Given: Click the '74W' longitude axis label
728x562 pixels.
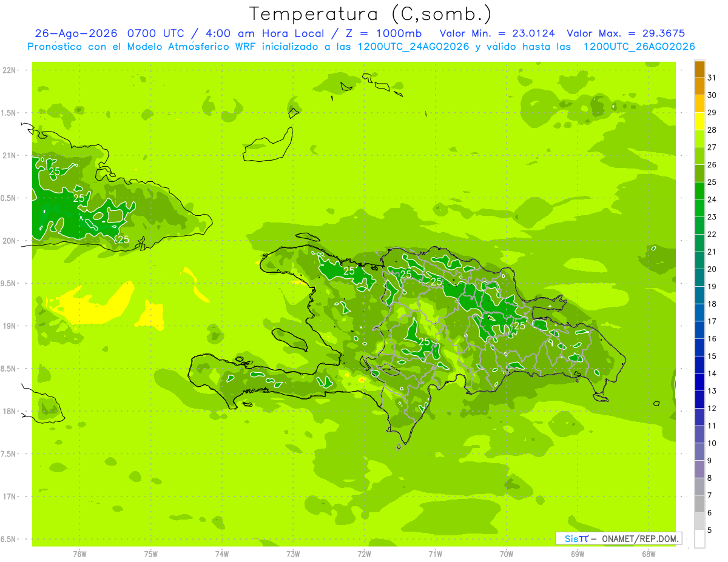Looking at the screenshot, I should (222, 554).
